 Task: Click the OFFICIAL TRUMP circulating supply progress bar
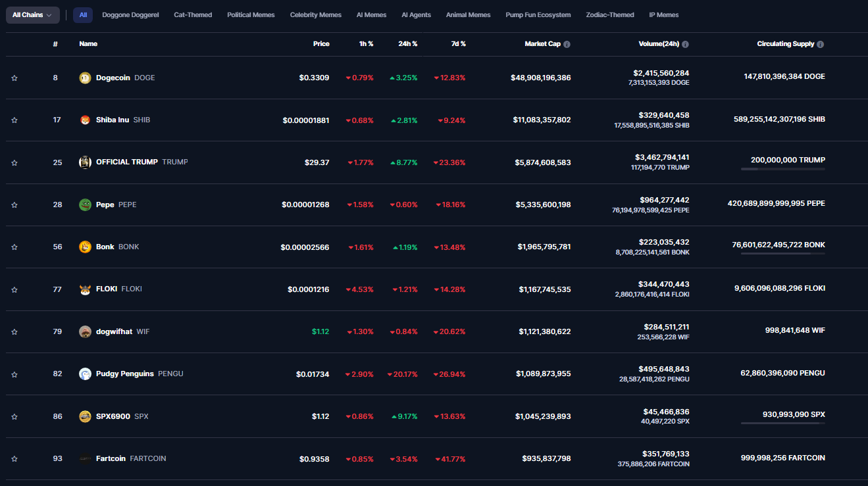point(782,169)
